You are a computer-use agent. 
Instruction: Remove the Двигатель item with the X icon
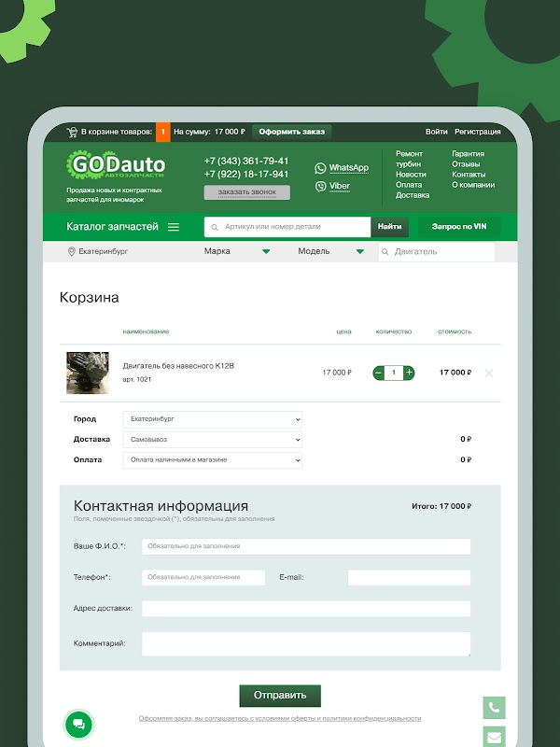click(x=488, y=373)
